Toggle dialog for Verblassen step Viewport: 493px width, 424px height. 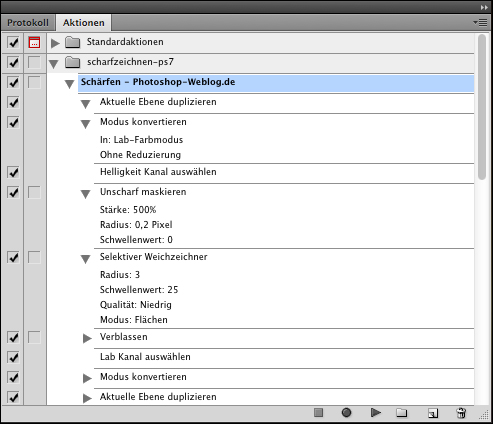[x=34, y=337]
